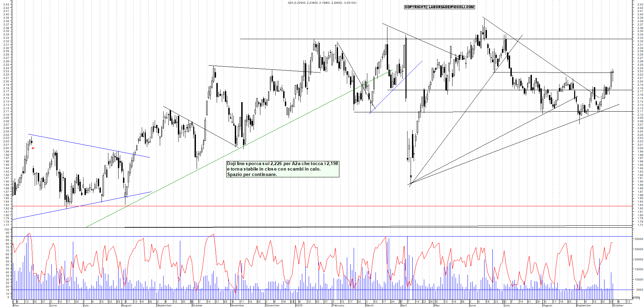Click the February label on the time axis
Screen dimensions: 644x307
[x=338, y=305]
